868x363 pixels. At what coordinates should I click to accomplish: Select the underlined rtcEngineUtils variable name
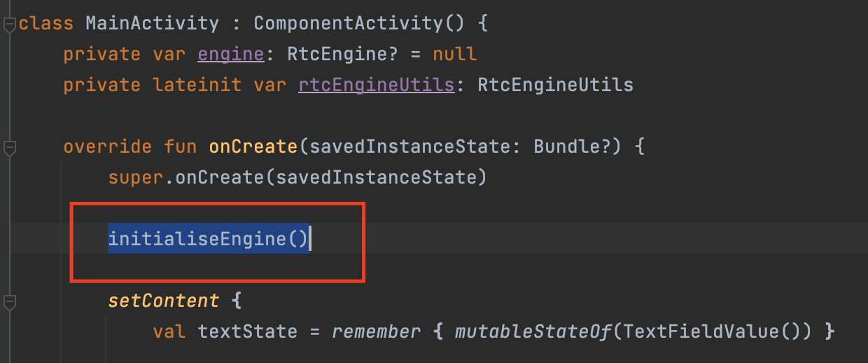(376, 85)
